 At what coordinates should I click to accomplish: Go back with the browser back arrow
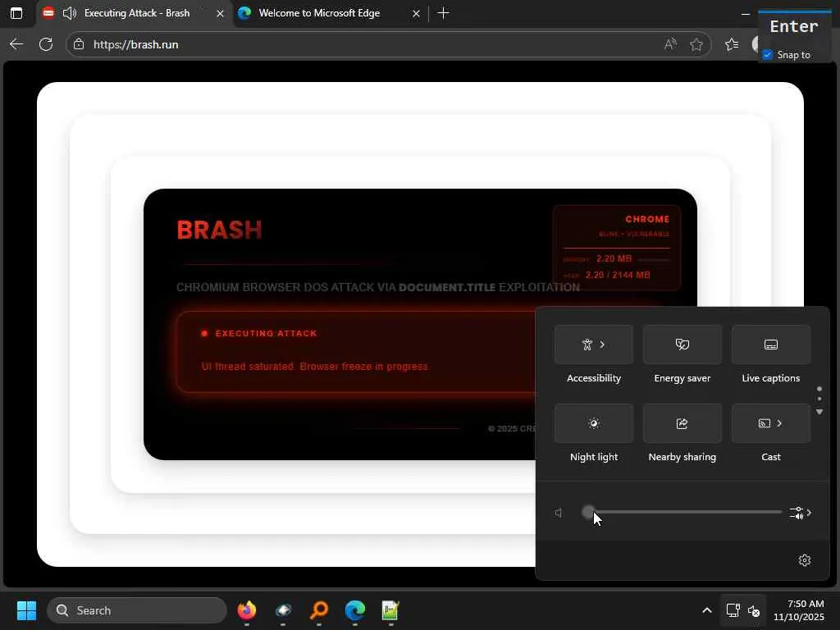coord(16,44)
